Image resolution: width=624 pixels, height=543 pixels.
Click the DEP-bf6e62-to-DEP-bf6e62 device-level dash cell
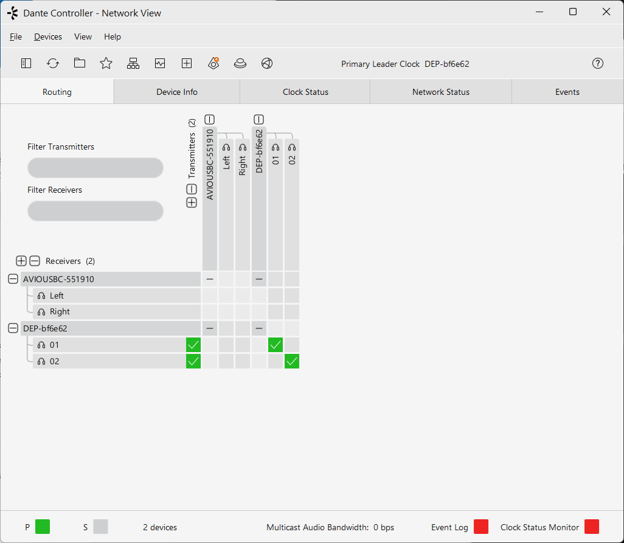259,328
